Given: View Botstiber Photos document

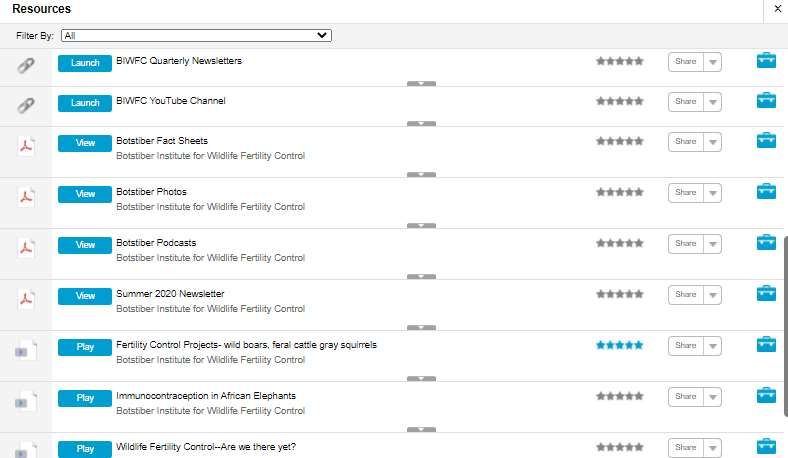Looking at the screenshot, I should click(x=85, y=194).
